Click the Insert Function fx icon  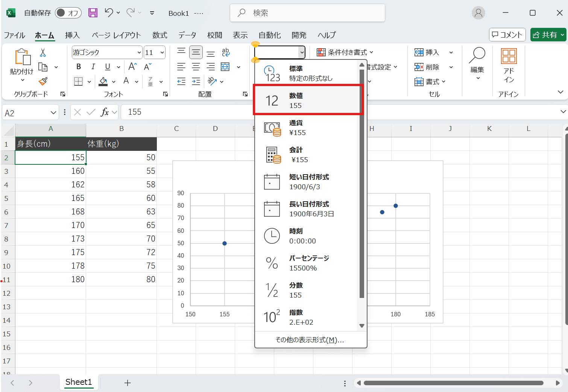tap(105, 112)
